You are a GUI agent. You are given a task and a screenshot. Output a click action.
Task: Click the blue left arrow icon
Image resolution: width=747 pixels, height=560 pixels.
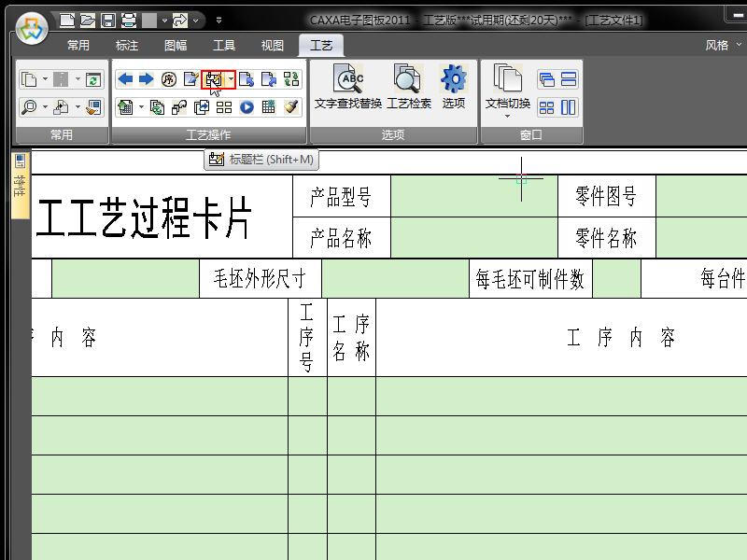pos(125,79)
